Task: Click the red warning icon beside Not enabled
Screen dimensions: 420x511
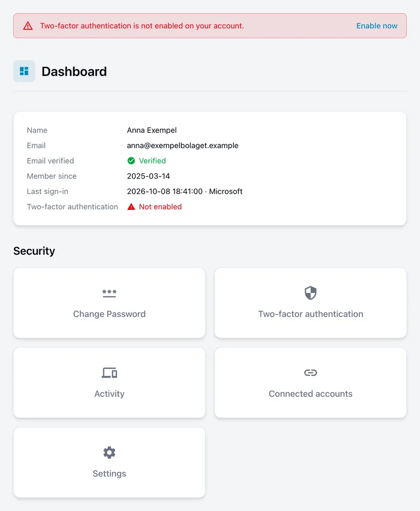Action: click(131, 207)
